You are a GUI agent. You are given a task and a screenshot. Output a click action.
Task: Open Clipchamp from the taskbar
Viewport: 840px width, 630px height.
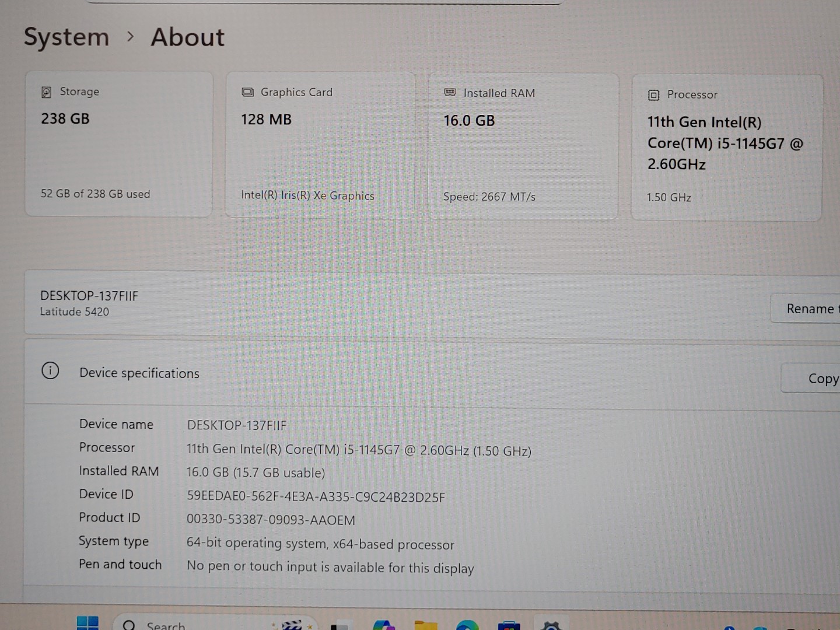click(x=292, y=624)
